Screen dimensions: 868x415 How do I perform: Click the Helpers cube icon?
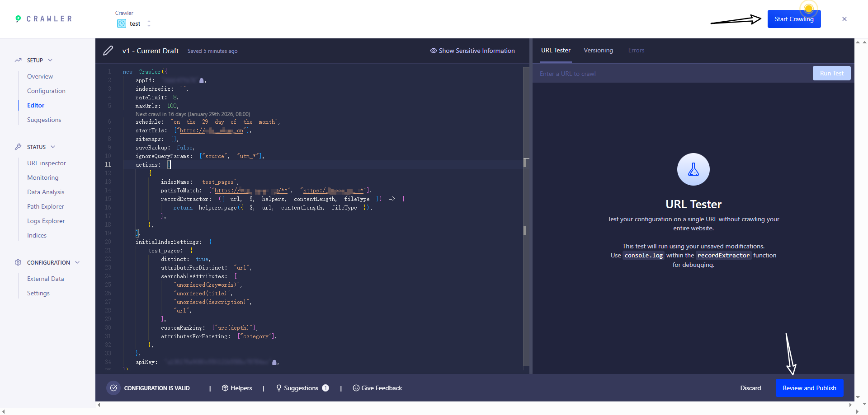click(x=225, y=388)
